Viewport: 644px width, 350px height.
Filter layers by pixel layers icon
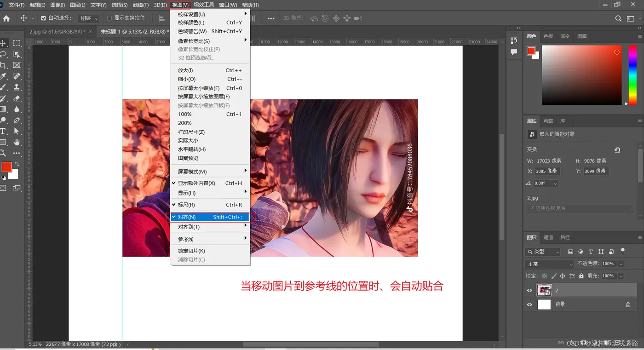[570, 252]
